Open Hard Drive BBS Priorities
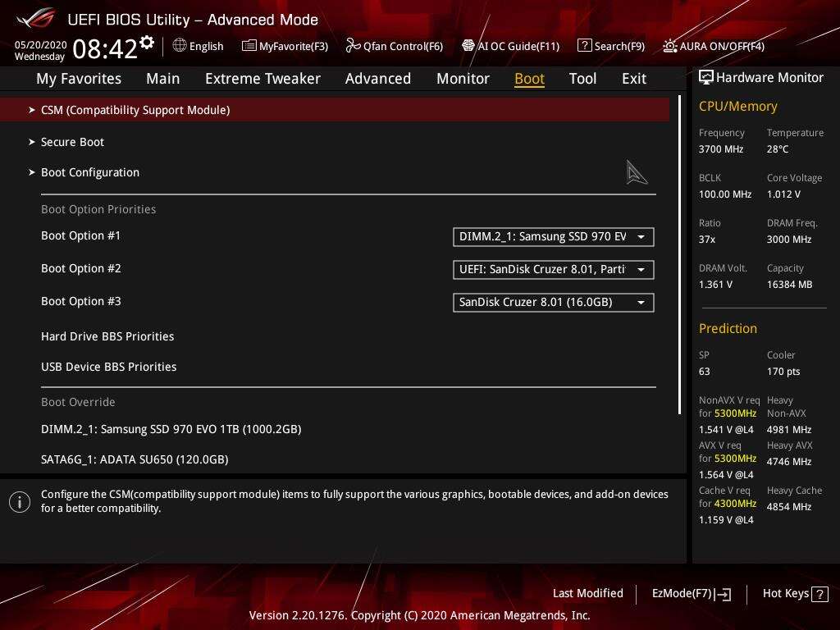The image size is (840, 630). [107, 336]
